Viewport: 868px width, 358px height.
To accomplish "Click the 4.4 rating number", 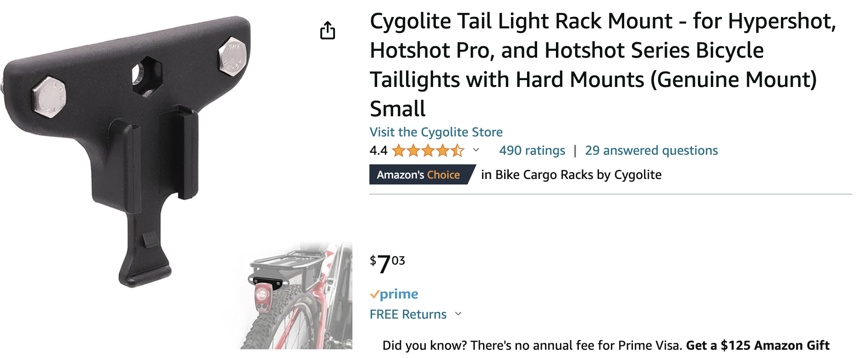I will pos(378,151).
